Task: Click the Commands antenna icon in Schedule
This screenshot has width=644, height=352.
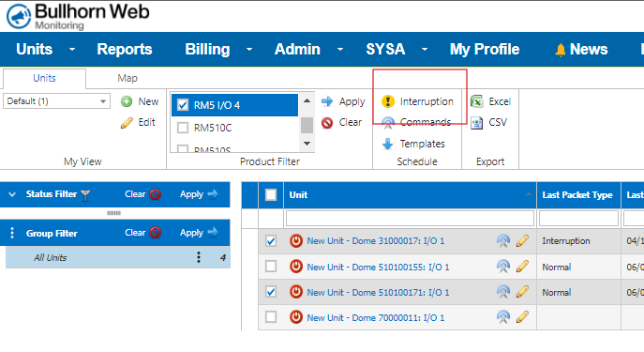Action: point(388,123)
